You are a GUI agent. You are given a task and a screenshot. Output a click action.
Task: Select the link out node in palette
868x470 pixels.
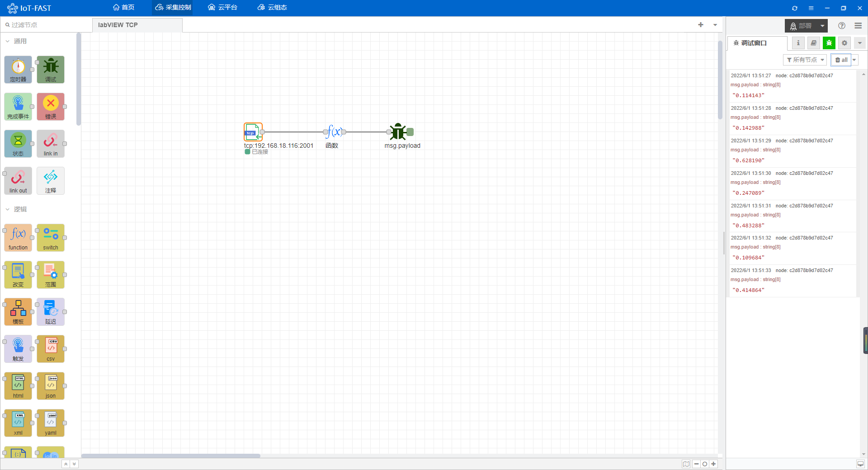tap(18, 181)
